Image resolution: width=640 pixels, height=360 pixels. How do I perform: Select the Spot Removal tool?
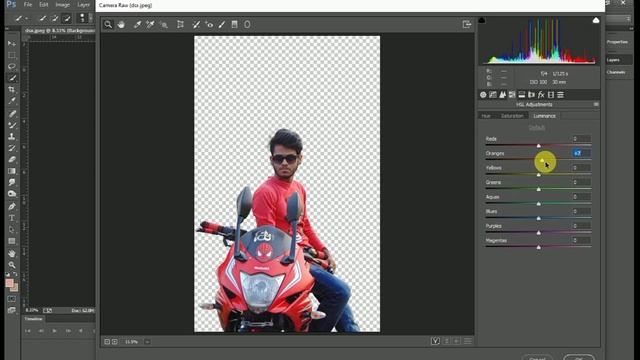point(196,24)
